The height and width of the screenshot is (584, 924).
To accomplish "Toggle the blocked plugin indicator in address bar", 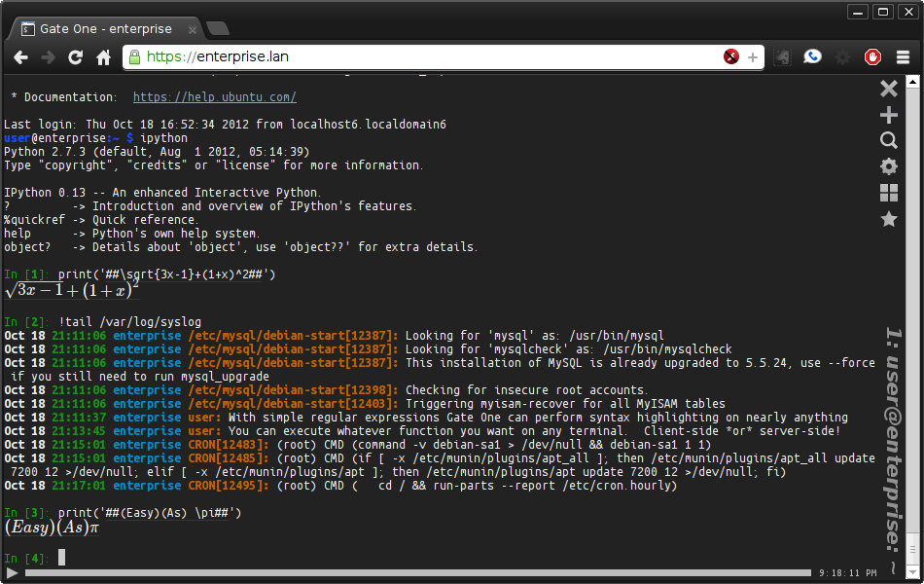I will click(x=730, y=56).
